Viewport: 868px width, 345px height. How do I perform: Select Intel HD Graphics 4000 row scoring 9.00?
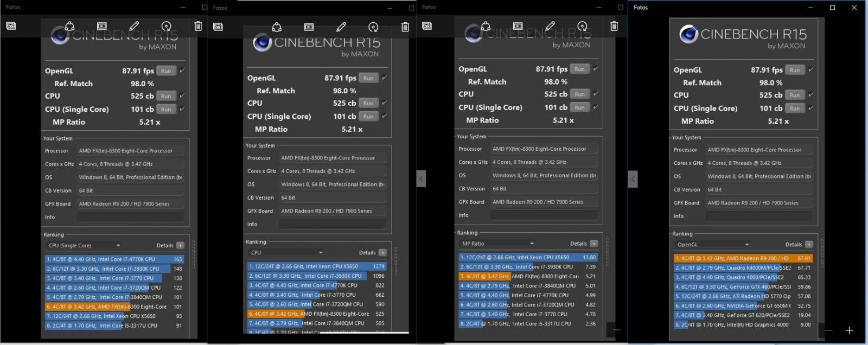tap(744, 324)
